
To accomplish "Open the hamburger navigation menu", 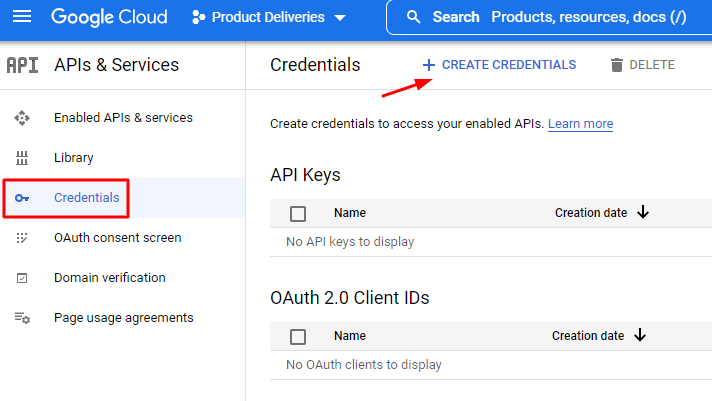I will pyautogui.click(x=22, y=17).
